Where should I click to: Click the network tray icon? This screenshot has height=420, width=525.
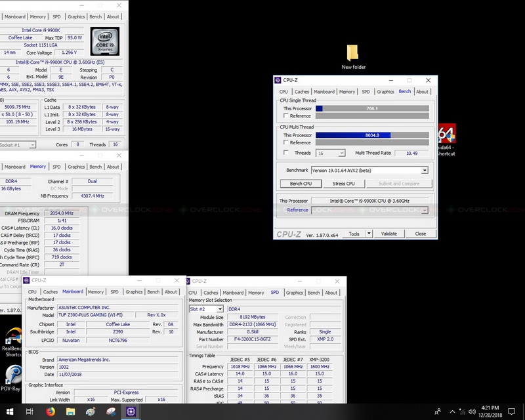coord(462,411)
